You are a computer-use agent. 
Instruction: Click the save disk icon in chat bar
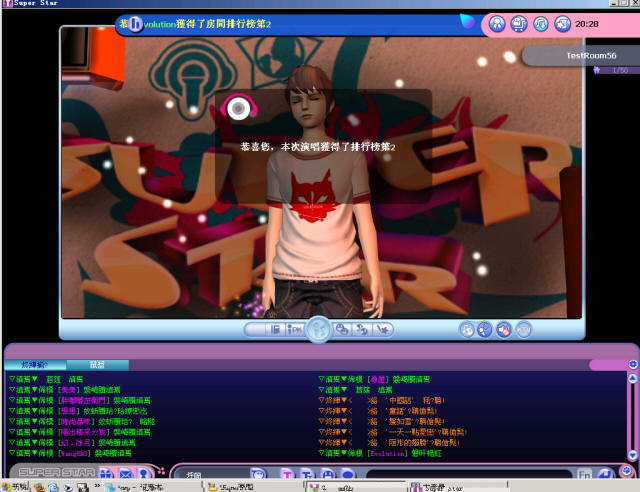coord(327,474)
